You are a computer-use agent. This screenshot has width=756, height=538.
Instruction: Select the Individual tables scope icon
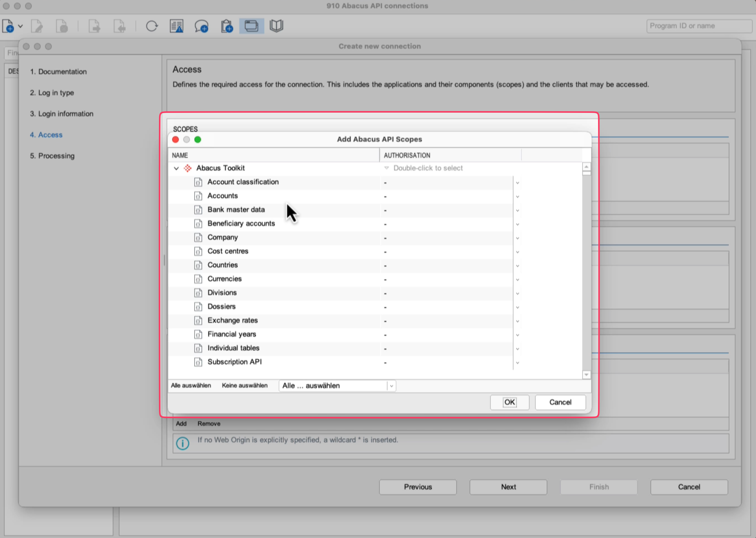point(198,349)
